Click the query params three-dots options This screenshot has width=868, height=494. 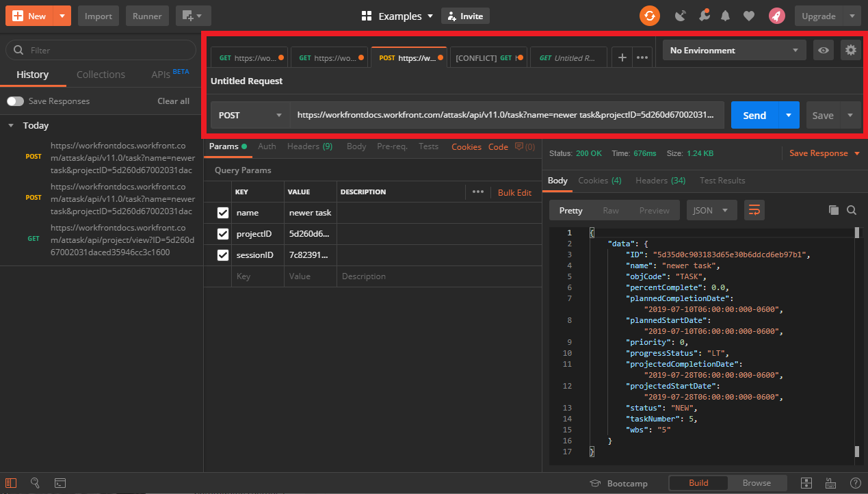point(477,192)
